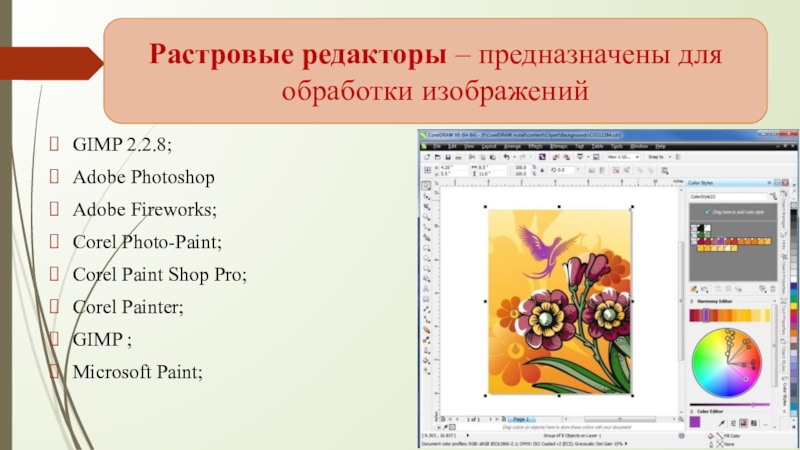Click the vertical scrollbar right of canvas
Image resolution: width=800 pixels, height=450 pixels.
(681, 301)
